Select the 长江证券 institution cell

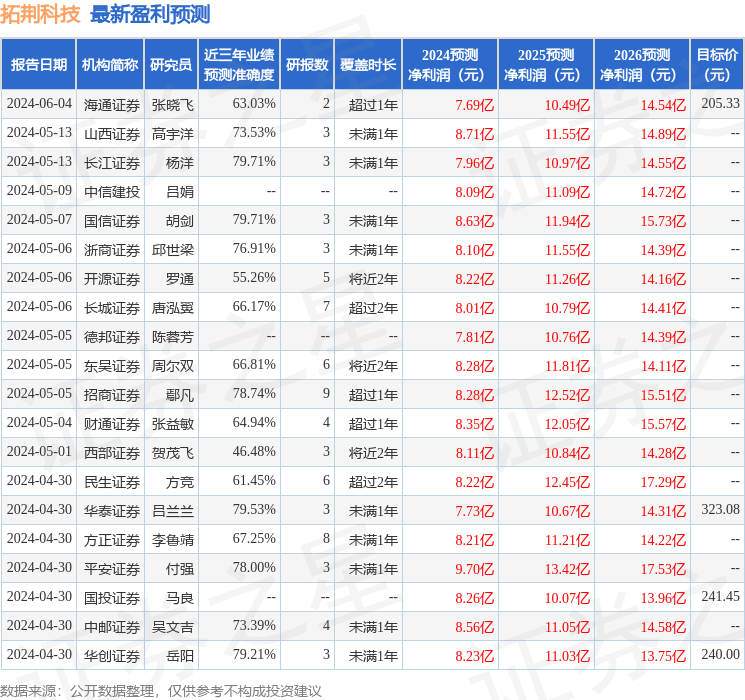[112, 163]
